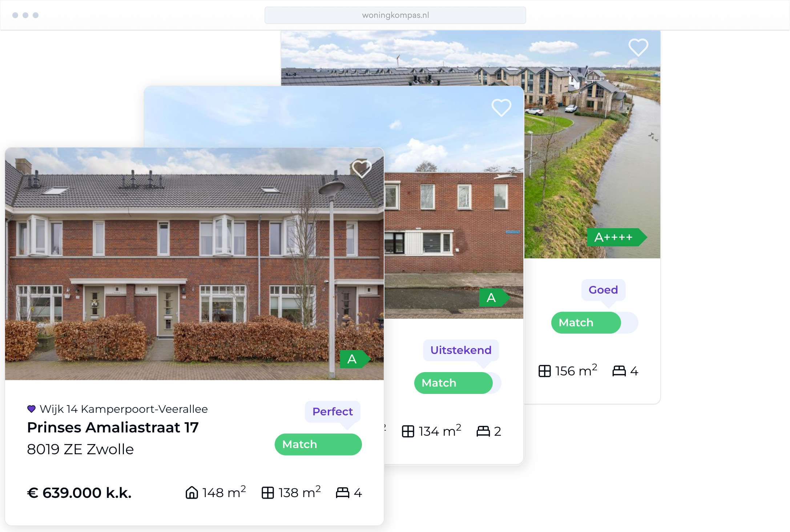Select the 'Perfect' match label on front card

point(333,411)
